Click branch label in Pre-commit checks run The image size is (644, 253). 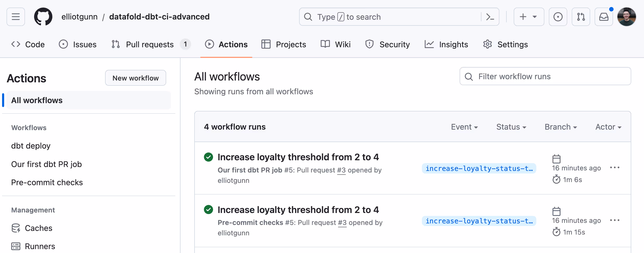[x=479, y=221]
